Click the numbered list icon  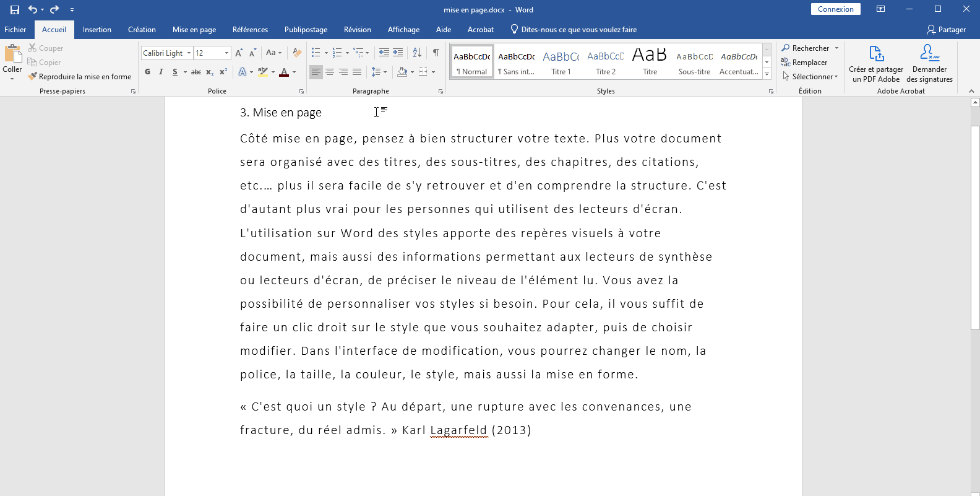pos(337,53)
